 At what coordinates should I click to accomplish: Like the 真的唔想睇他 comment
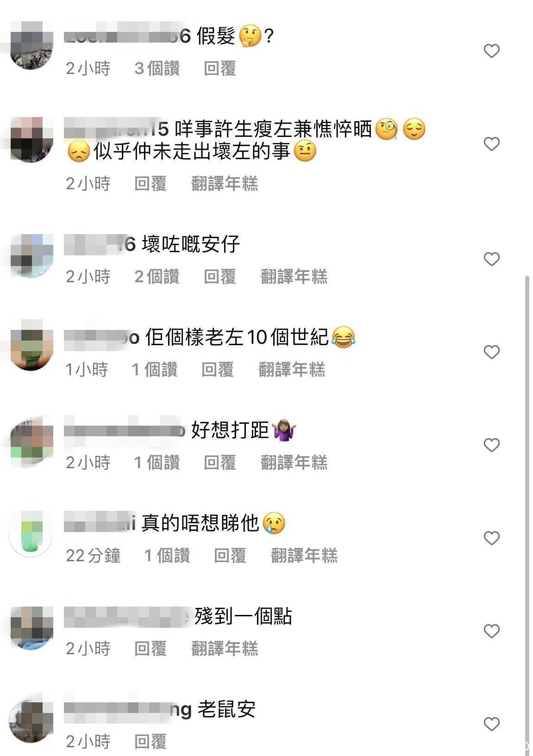click(491, 538)
